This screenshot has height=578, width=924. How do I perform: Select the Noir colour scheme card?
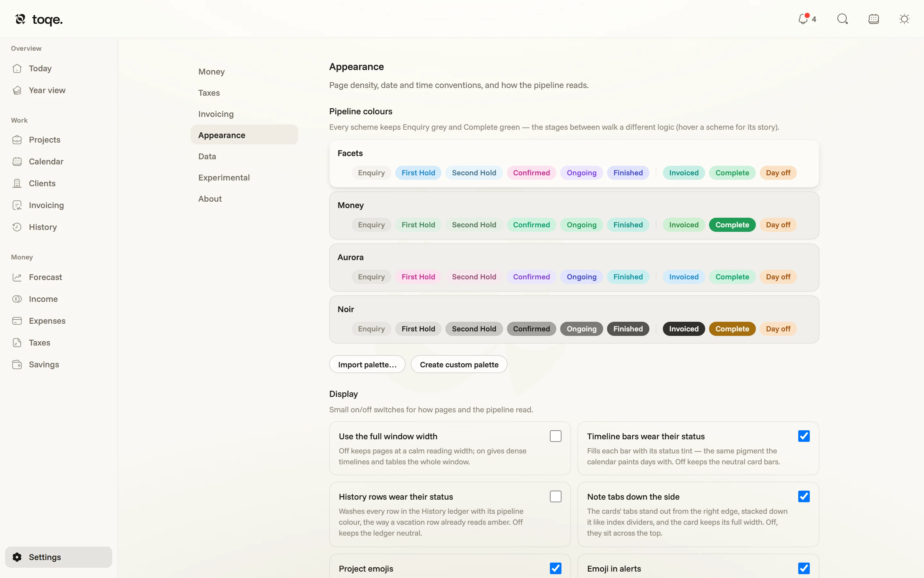pos(574,320)
